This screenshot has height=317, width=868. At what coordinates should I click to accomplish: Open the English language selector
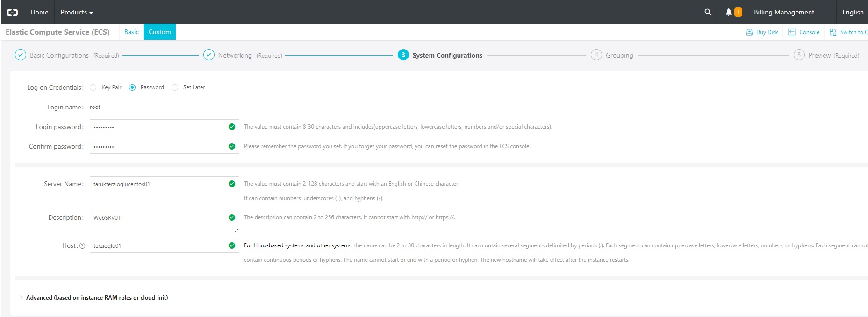pyautogui.click(x=853, y=12)
